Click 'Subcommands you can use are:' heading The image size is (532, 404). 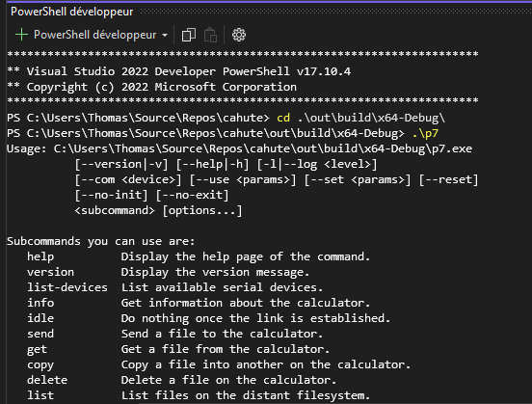tap(101, 241)
